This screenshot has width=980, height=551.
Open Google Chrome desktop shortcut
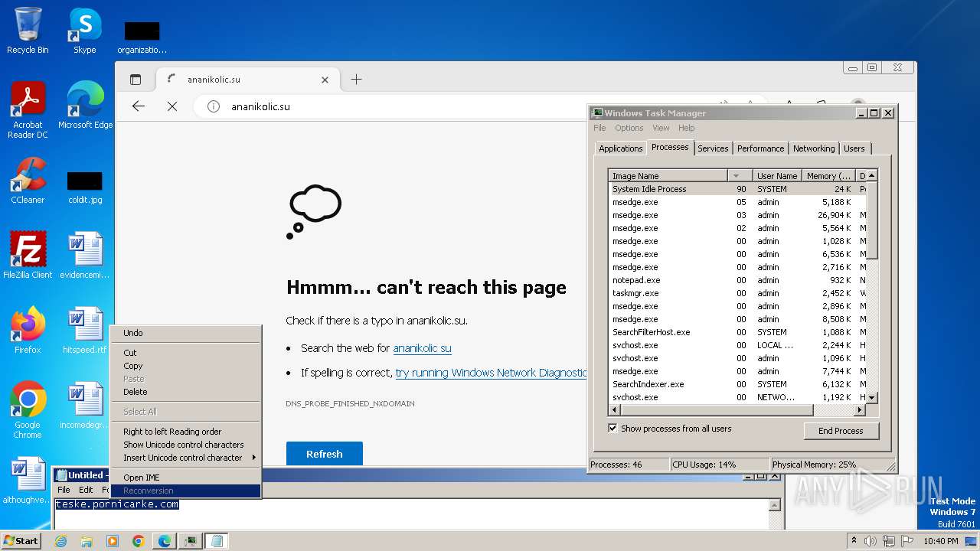tap(28, 410)
